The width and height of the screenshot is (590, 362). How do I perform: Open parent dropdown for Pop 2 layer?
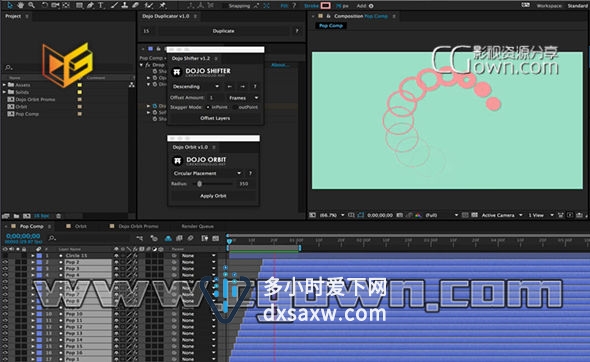198,262
